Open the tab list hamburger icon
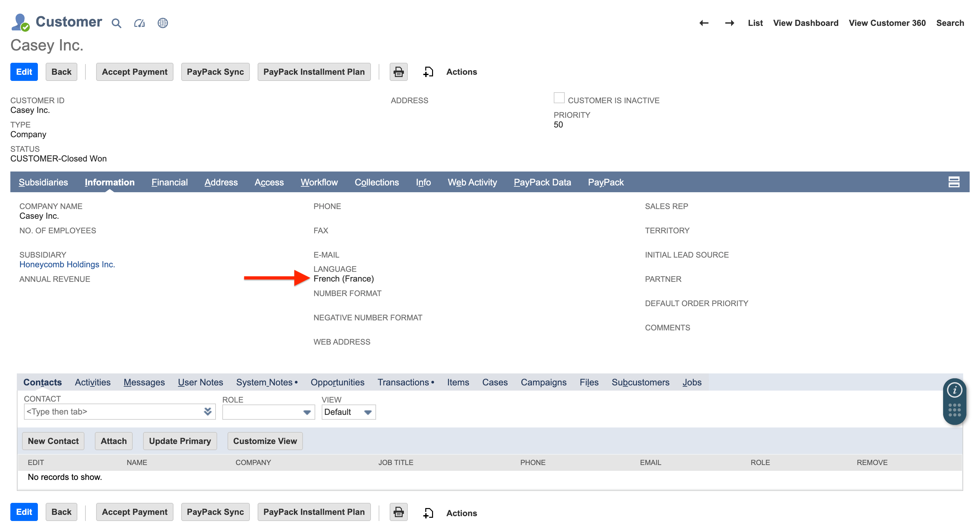The height and width of the screenshot is (532, 980). tap(954, 182)
